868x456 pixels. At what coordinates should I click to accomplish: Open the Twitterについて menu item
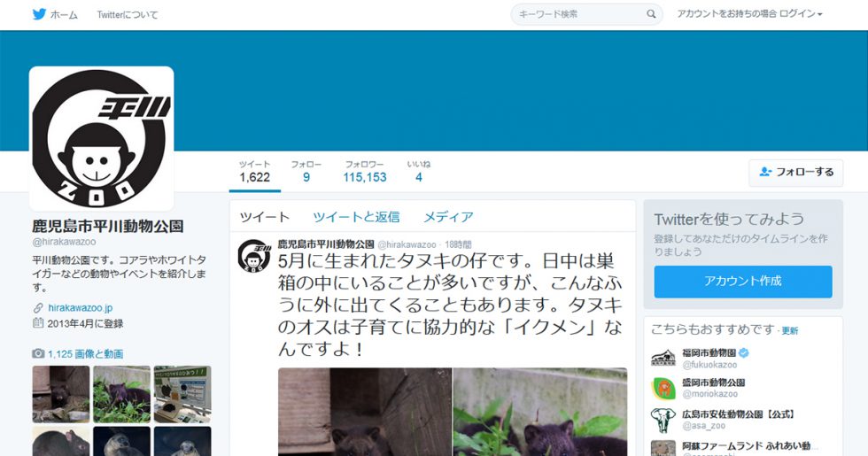tap(128, 15)
